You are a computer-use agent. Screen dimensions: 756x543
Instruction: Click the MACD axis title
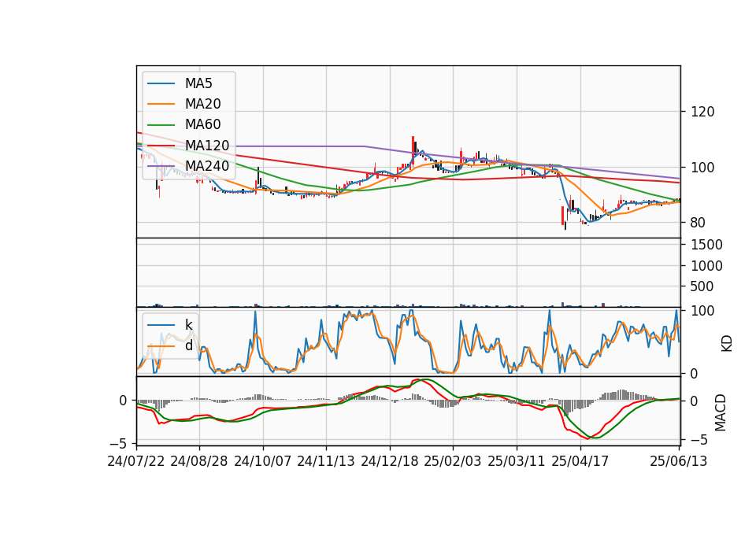(x=721, y=412)
